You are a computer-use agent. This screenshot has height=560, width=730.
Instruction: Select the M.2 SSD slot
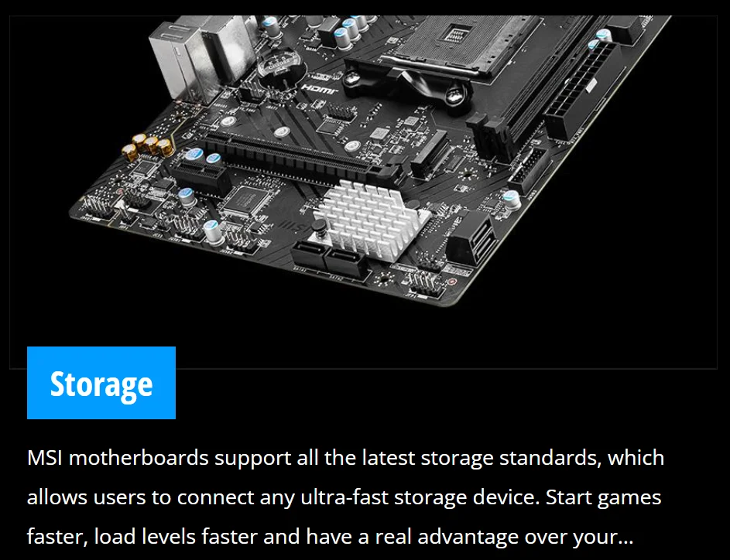point(429,152)
